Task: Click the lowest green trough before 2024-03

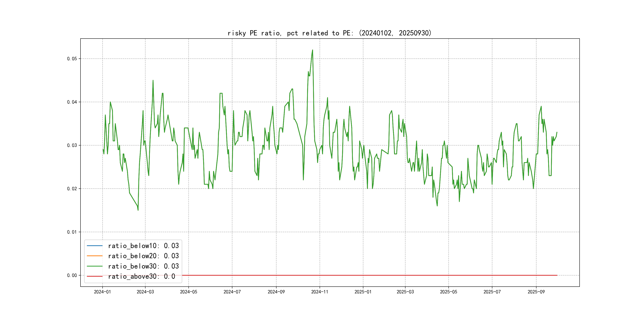Action: (x=138, y=209)
